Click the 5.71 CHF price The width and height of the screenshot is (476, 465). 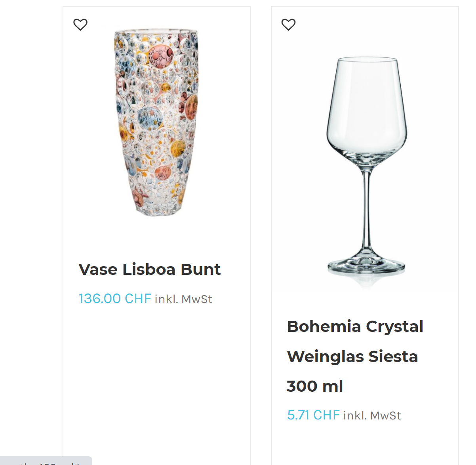coord(313,415)
